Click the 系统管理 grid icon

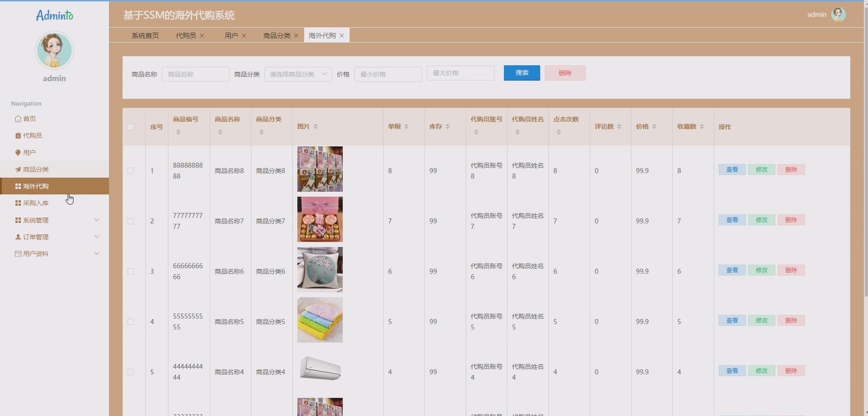coord(18,220)
